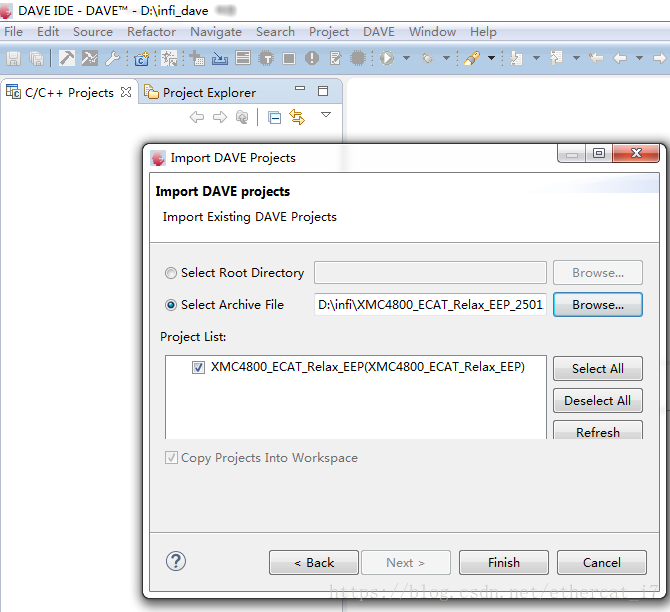Image resolution: width=670 pixels, height=612 pixels.
Task: Click the Previous Annotation toolbar icon
Action: tap(556, 58)
